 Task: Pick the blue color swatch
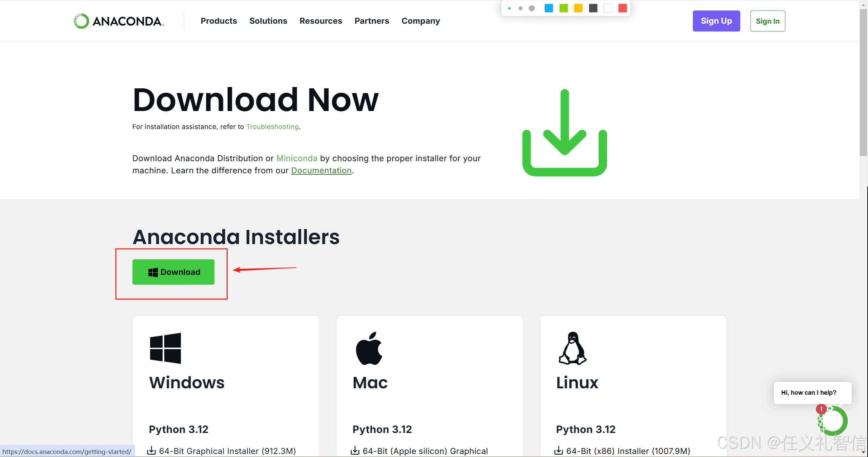[549, 8]
